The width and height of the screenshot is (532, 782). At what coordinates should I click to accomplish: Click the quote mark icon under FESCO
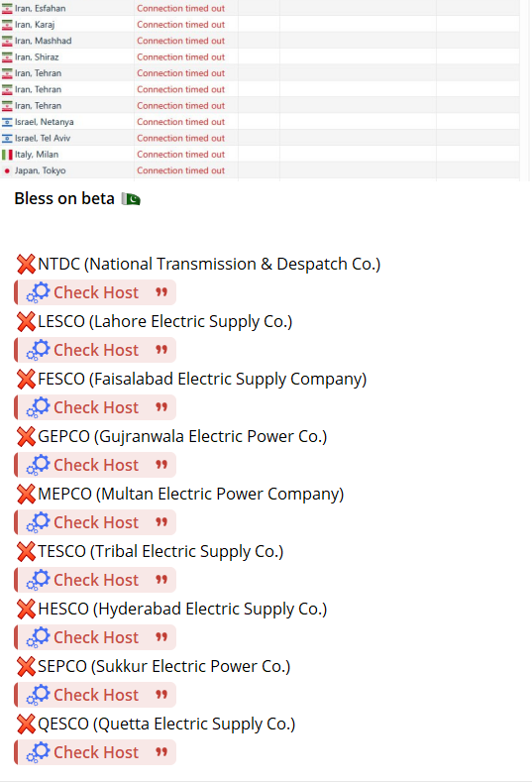pyautogui.click(x=161, y=407)
